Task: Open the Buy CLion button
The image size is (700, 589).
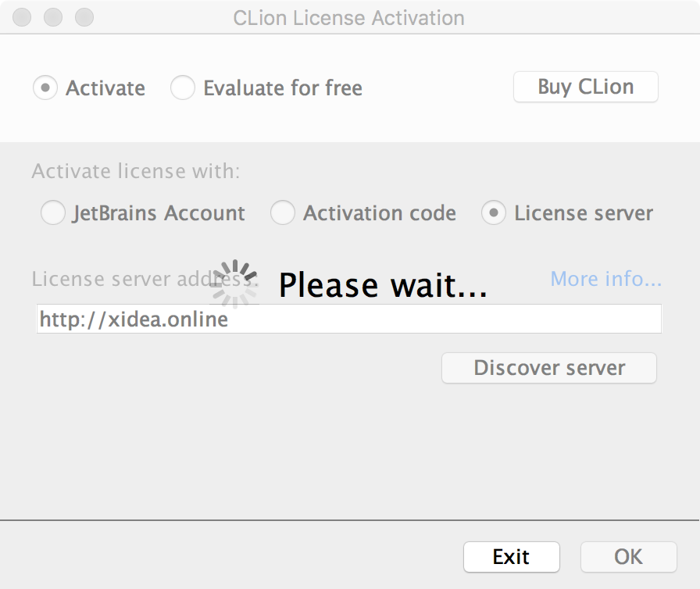Action: pyautogui.click(x=586, y=87)
